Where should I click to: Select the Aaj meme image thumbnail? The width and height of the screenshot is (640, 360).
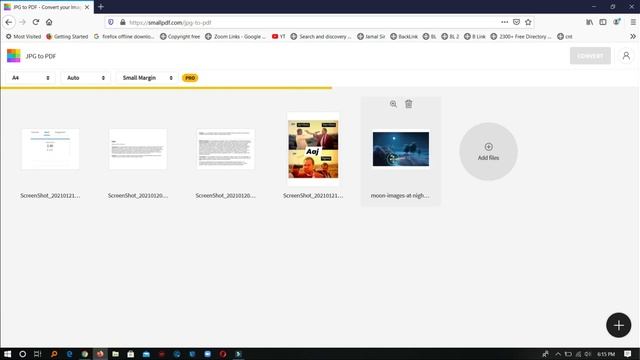[313, 149]
